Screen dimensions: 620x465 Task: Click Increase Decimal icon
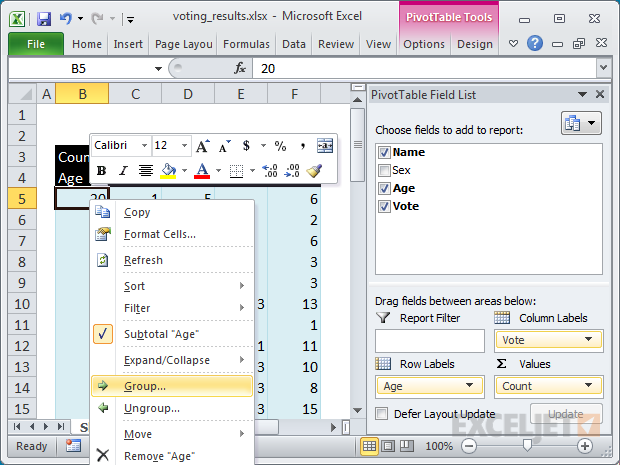[x=270, y=170]
